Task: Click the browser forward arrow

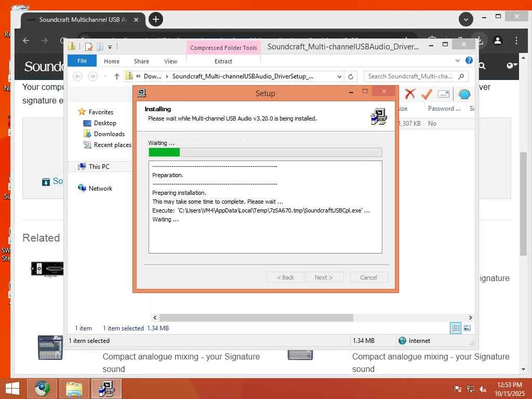Action: 45,41
